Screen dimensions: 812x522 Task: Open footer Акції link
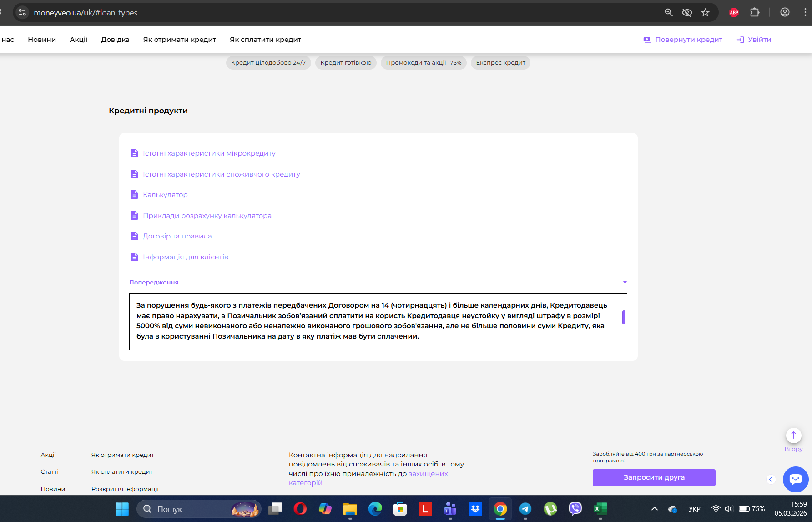[x=48, y=455]
